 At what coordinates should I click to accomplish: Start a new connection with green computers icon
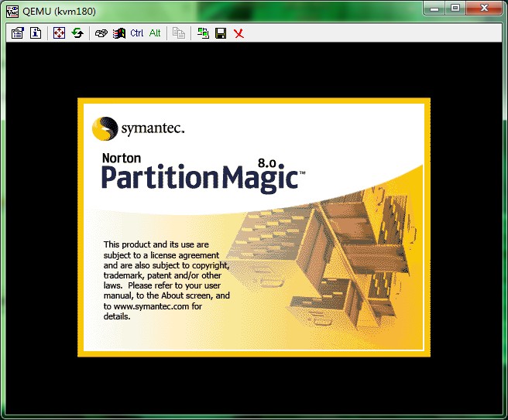pos(203,33)
